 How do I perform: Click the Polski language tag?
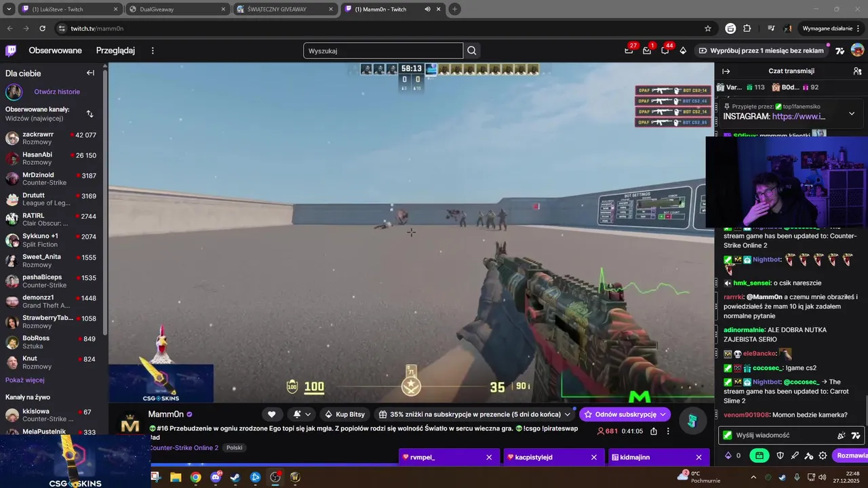[x=235, y=447]
